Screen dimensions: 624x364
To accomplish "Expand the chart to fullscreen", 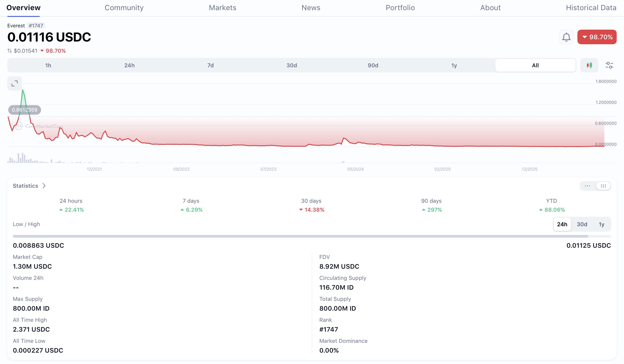I will click(15, 83).
